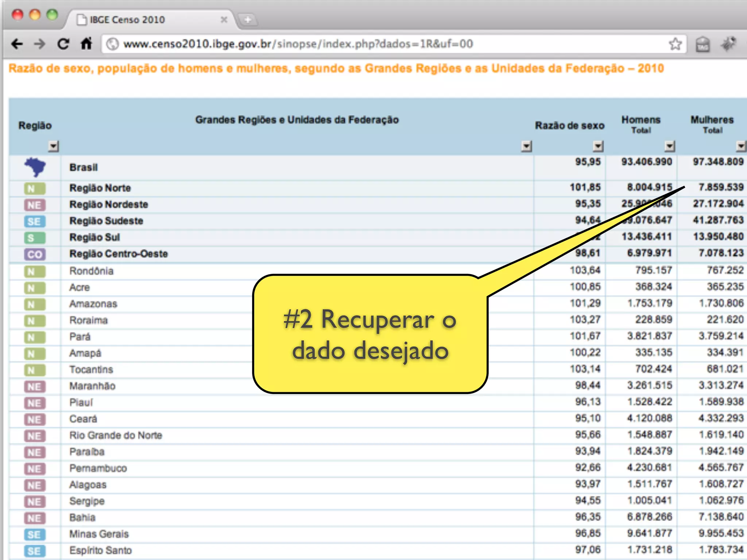Click Região Norte's ratio value 101,85

point(585,187)
